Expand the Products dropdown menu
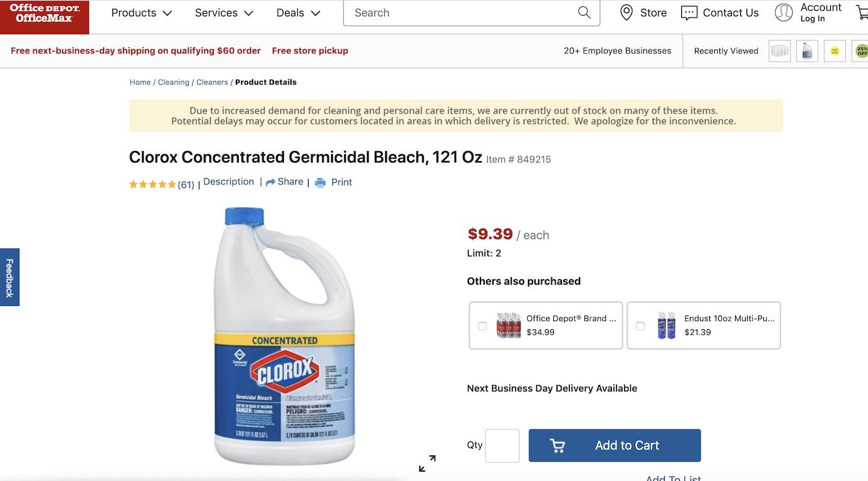The image size is (868, 481). 141,13
